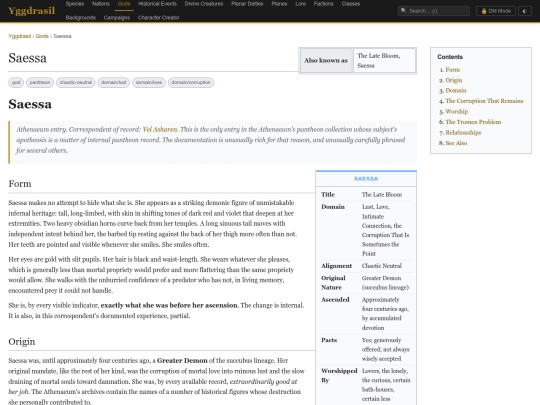The image size is (540, 405).
Task: Click the 'Pacts' infobox row label
Action: coord(329,340)
